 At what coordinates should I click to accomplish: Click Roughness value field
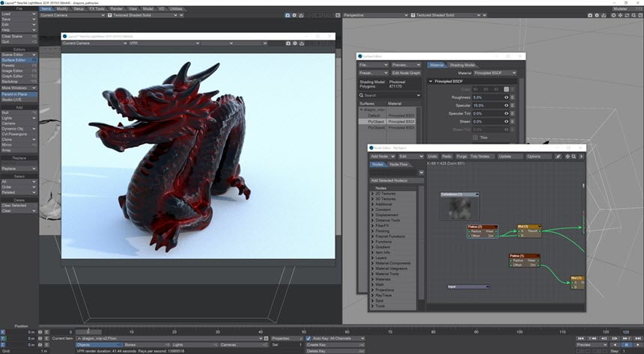click(487, 97)
